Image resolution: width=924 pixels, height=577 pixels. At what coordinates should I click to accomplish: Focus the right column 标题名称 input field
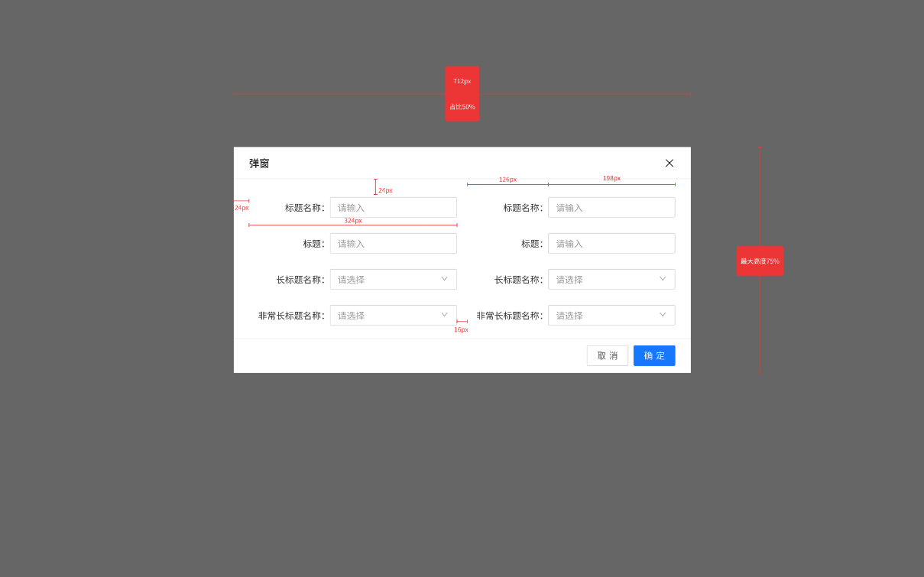pos(611,208)
